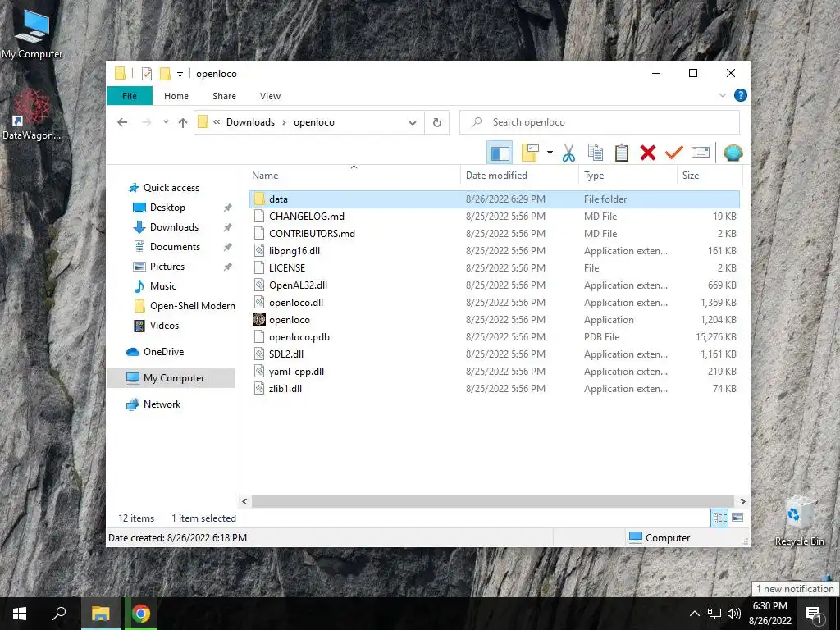
Task: Open Desktop in navigation pane
Action: tap(167, 208)
